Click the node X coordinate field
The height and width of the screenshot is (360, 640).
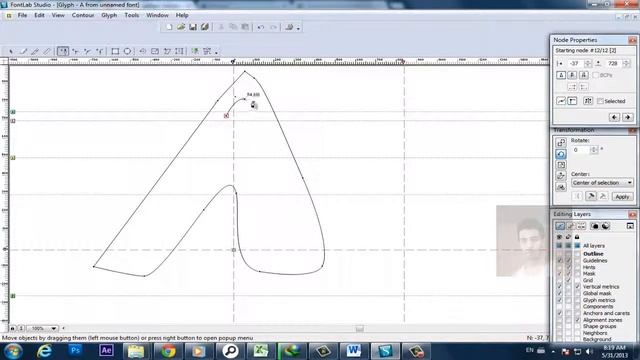click(x=576, y=63)
